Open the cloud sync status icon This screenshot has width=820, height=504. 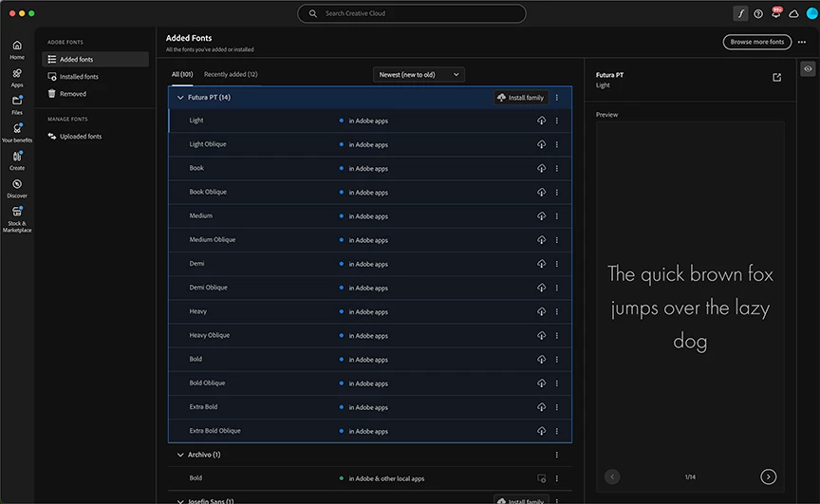(x=793, y=13)
